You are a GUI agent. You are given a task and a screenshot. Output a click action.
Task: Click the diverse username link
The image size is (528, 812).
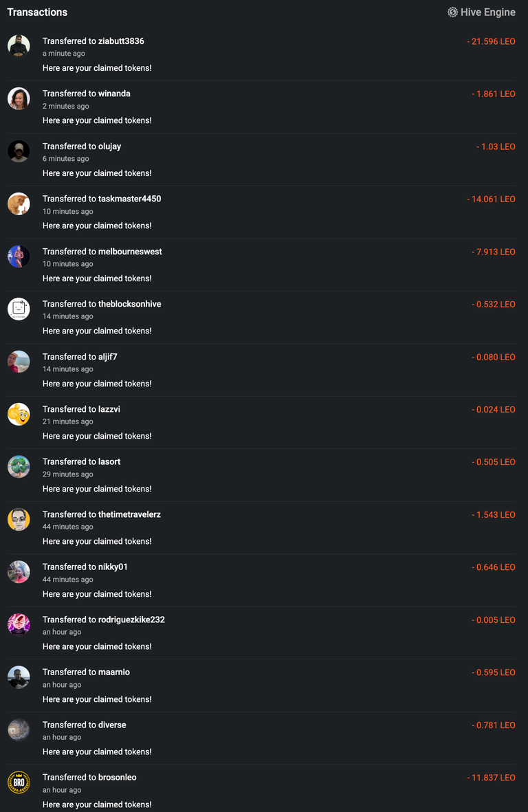[x=112, y=725]
